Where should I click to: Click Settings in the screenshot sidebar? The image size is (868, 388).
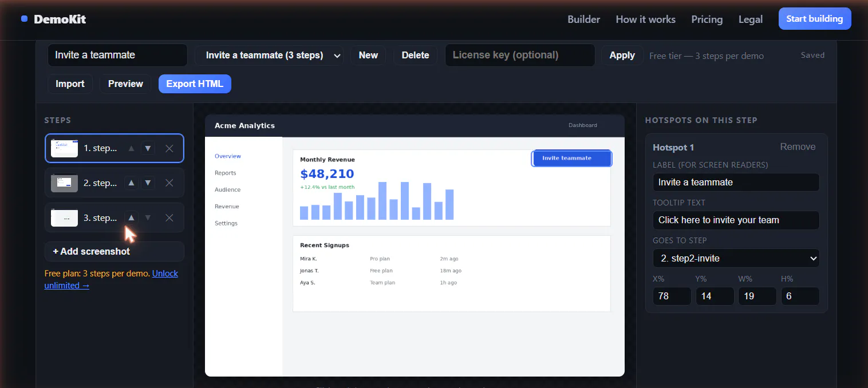pyautogui.click(x=226, y=223)
